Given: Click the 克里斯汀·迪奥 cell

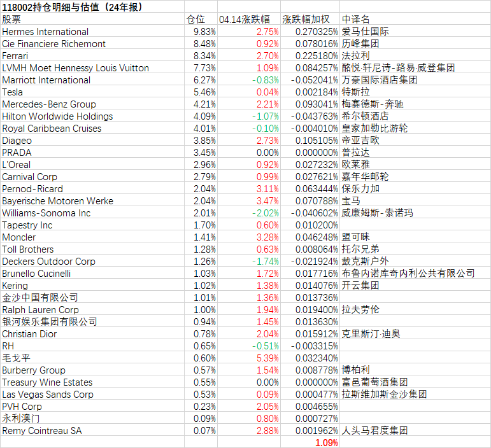Looking at the screenshot, I should [415, 334].
